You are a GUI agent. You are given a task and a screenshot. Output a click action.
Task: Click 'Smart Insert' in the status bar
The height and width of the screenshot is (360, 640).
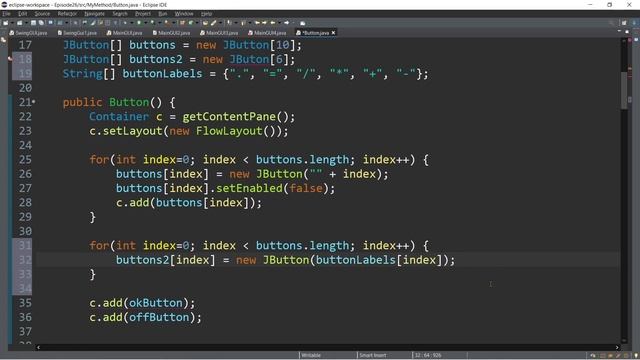pyautogui.click(x=372, y=355)
